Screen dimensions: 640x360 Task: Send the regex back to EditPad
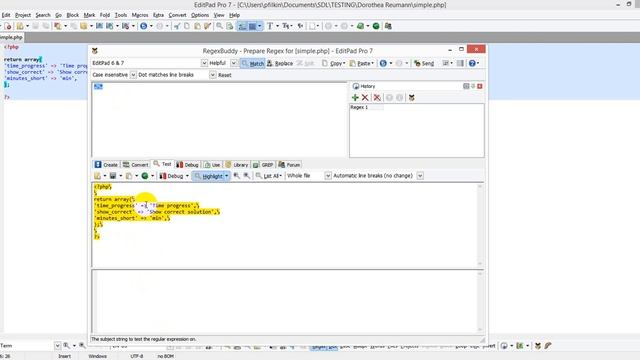coord(424,63)
